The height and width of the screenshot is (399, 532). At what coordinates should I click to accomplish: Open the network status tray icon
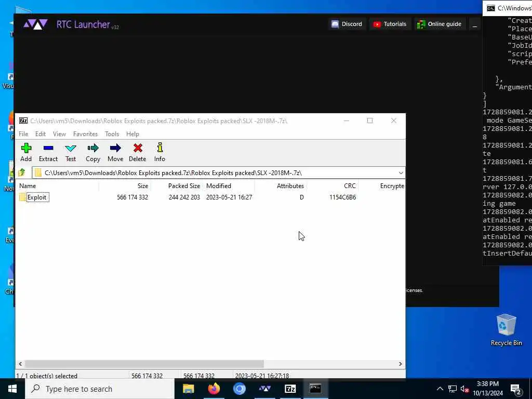click(x=453, y=389)
